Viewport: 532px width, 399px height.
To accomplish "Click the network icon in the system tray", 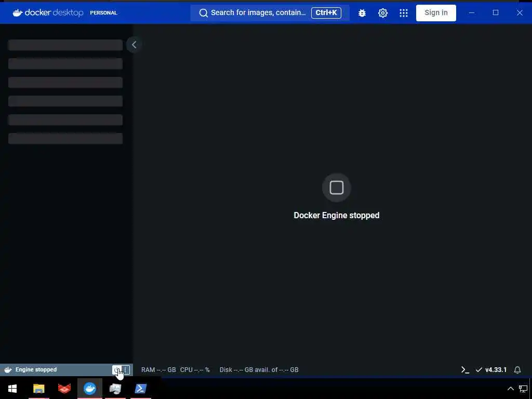I will coord(523,389).
